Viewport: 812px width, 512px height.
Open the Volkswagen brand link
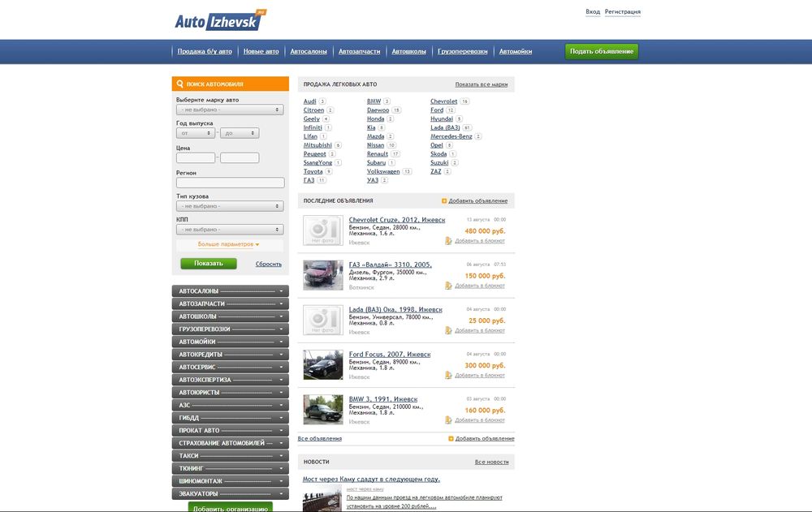click(x=383, y=171)
